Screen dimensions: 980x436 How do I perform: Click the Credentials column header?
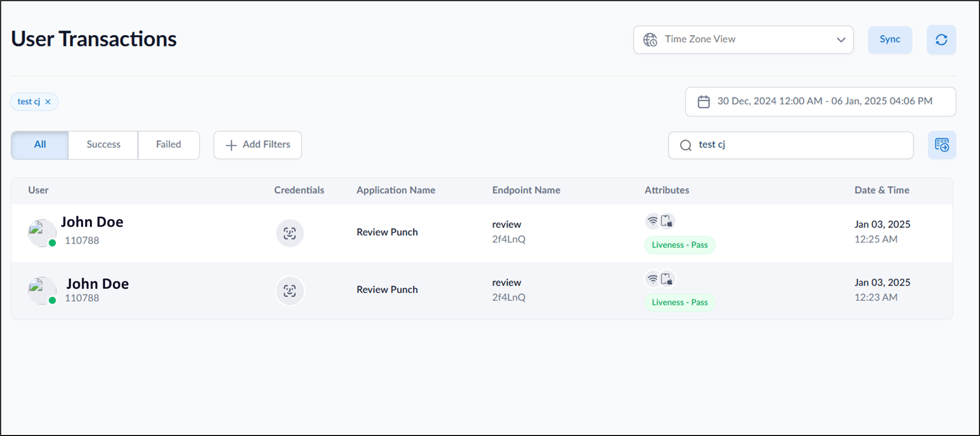299,190
